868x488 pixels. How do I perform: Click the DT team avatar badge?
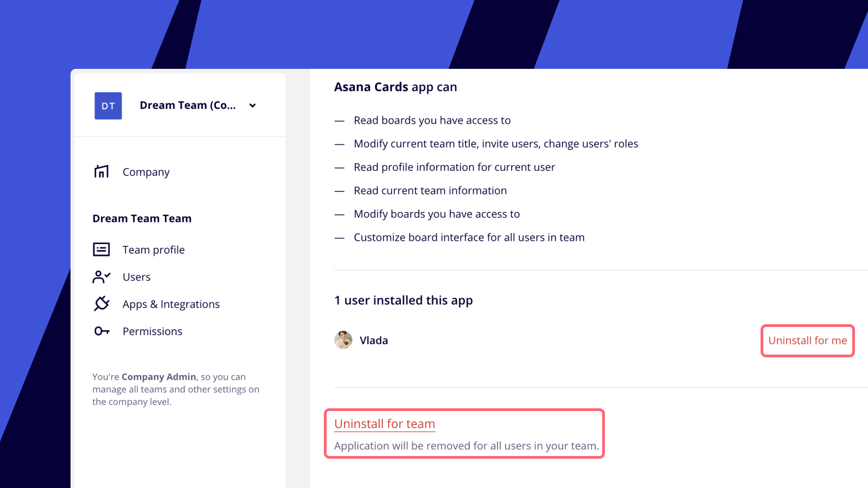[x=108, y=106]
